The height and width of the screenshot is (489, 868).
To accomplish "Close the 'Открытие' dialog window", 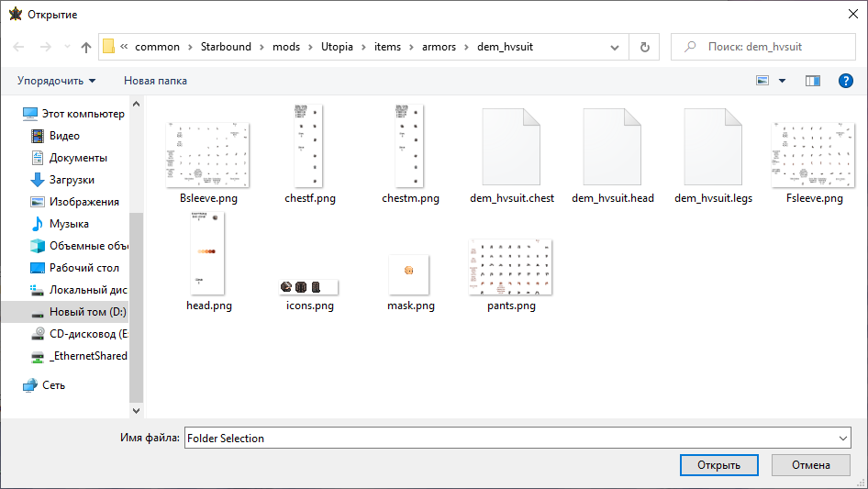I will [x=853, y=15].
